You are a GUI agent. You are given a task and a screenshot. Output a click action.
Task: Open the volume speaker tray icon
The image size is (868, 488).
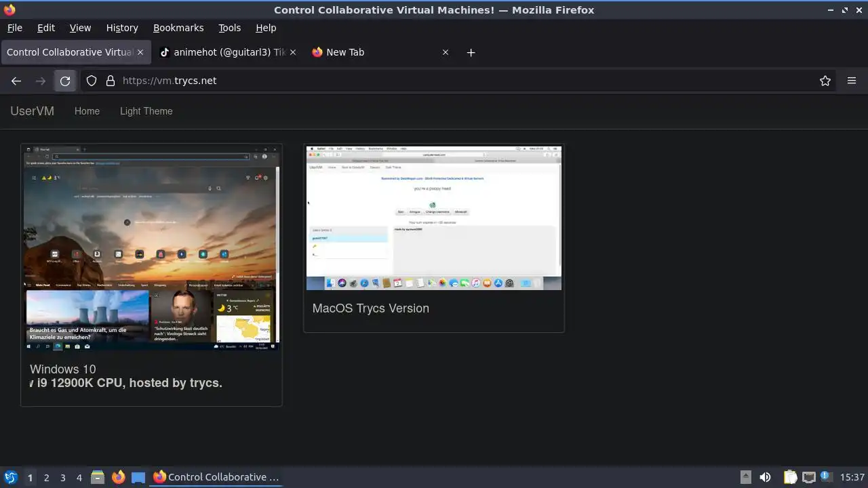coord(765,477)
